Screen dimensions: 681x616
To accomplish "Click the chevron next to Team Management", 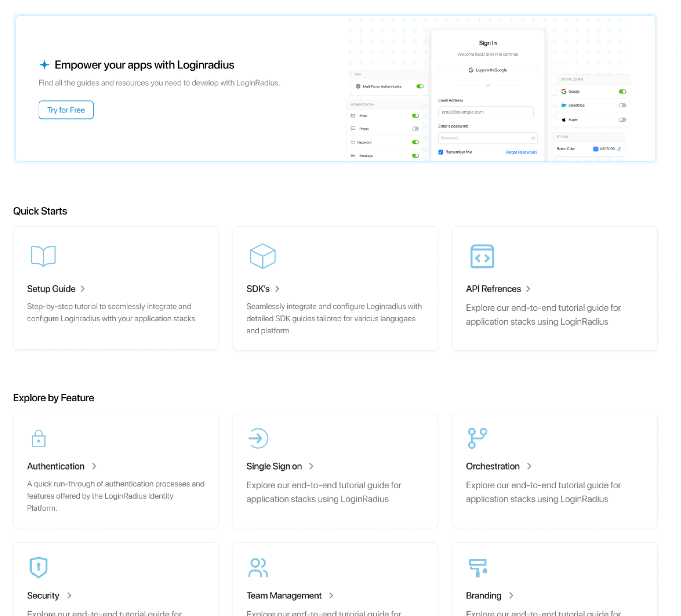I will (x=331, y=595).
